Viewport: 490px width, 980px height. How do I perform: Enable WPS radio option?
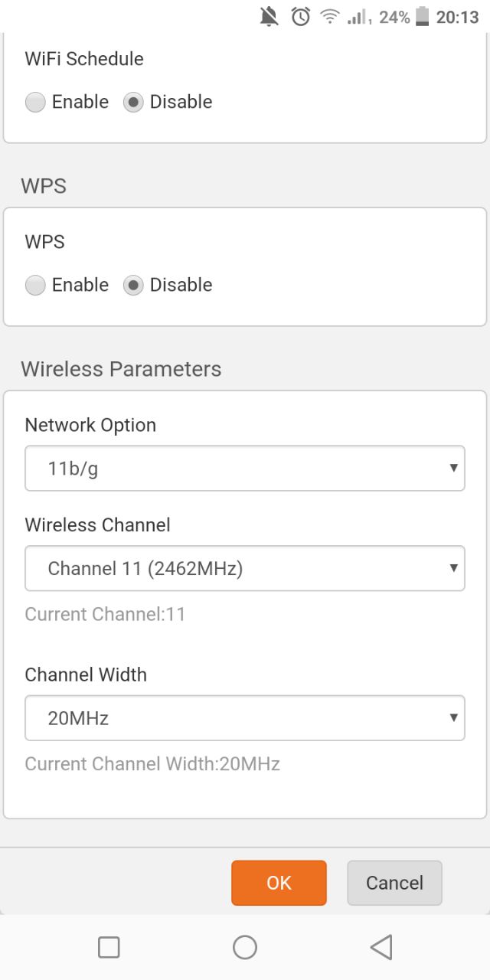point(35,286)
